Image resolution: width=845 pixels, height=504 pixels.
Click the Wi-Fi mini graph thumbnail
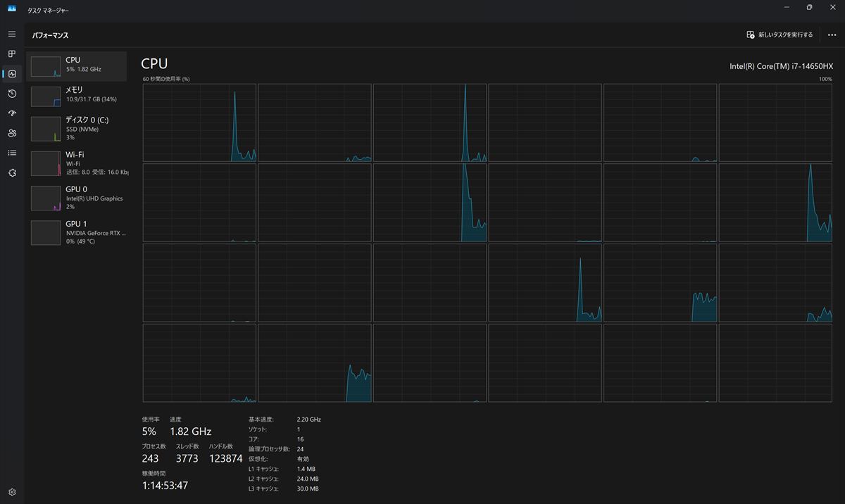click(46, 163)
